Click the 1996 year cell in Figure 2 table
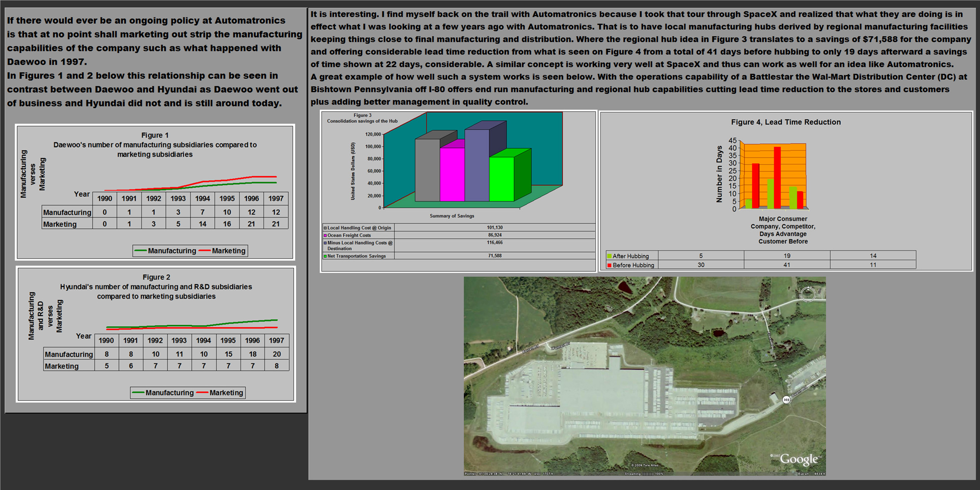The image size is (980, 490). coord(252,340)
